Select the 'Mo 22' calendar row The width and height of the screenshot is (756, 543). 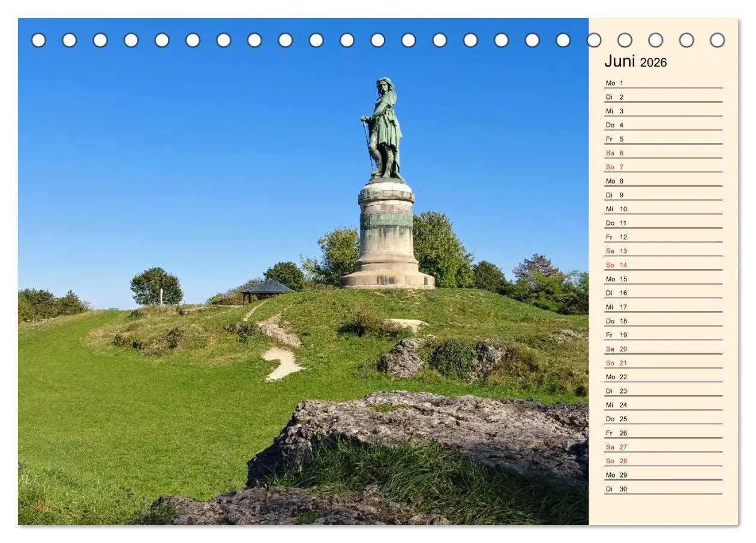tap(663, 377)
